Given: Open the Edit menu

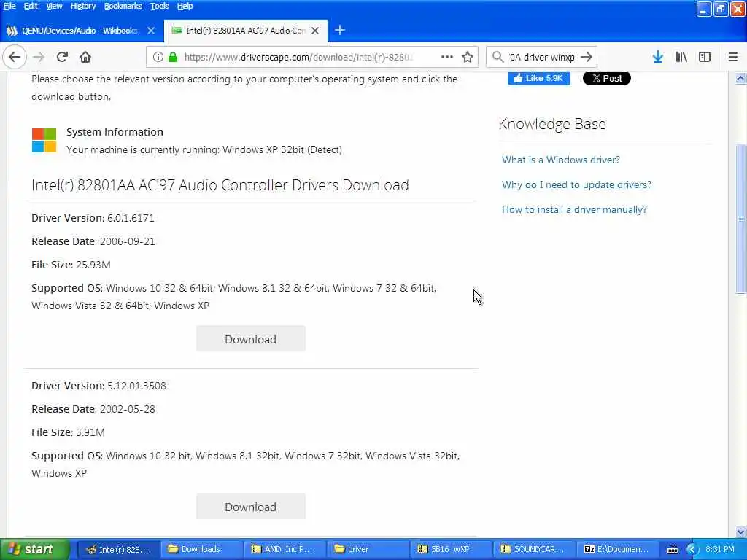Looking at the screenshot, I should [x=31, y=6].
